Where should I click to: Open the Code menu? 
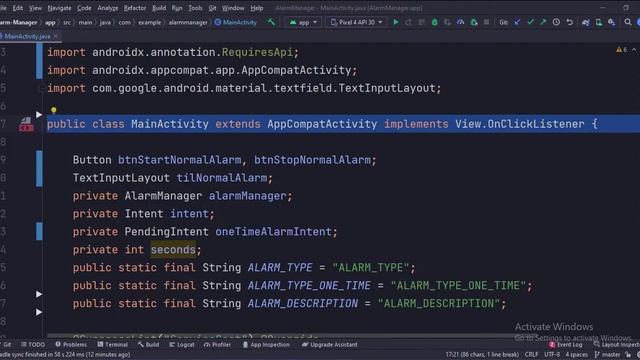click(x=84, y=8)
